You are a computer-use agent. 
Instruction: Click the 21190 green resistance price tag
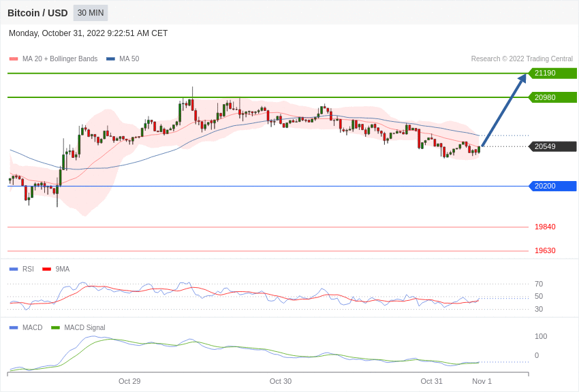(552, 73)
